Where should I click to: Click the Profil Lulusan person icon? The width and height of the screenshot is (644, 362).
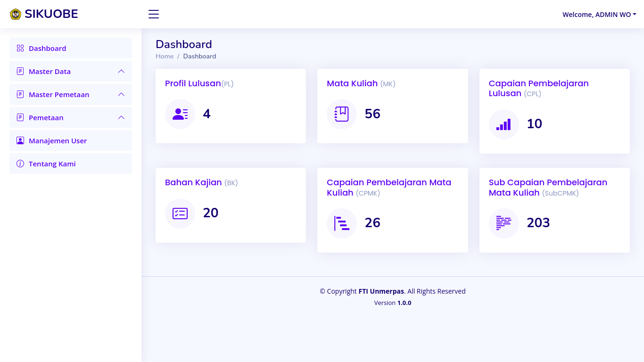(x=180, y=114)
